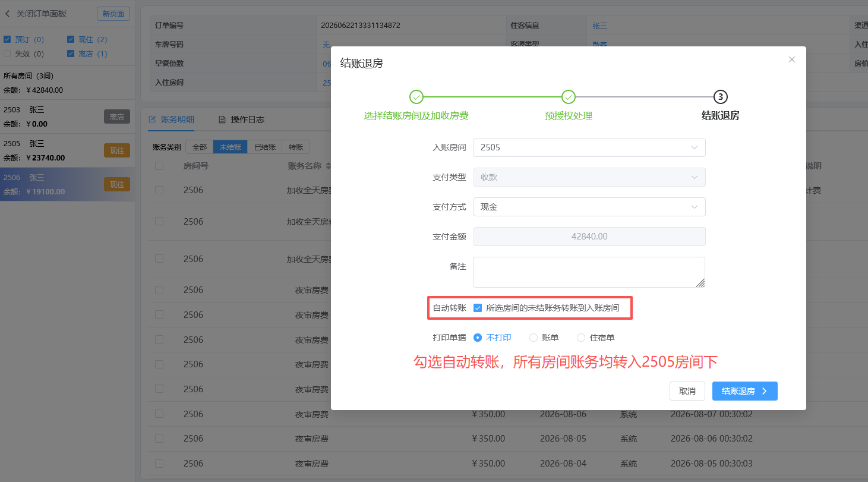
Task: Click the 账务明细 edit icon
Action: click(x=152, y=119)
